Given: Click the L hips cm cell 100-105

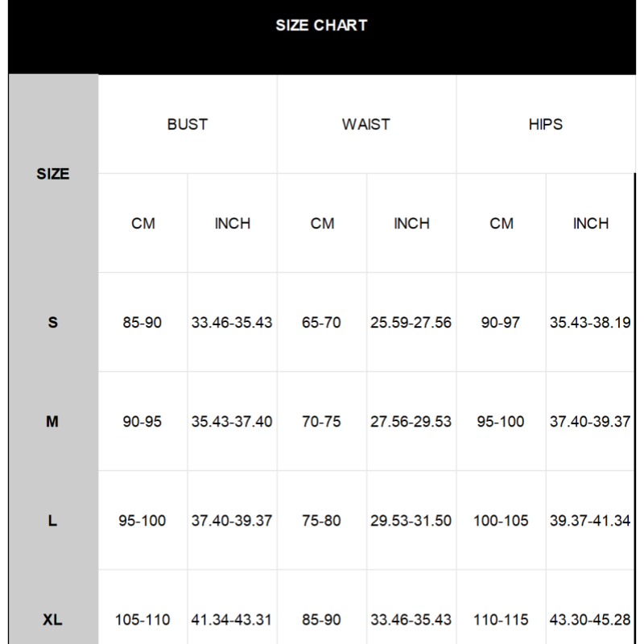Looking at the screenshot, I should (502, 521).
